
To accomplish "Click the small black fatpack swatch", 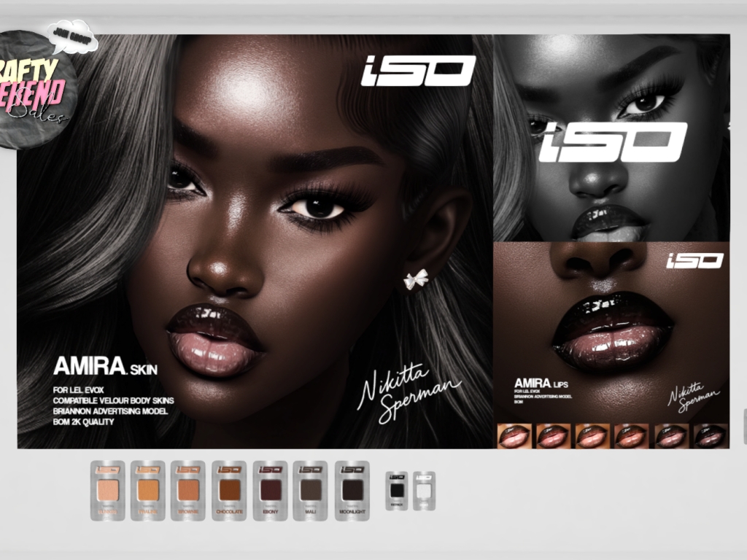I will point(397,491).
